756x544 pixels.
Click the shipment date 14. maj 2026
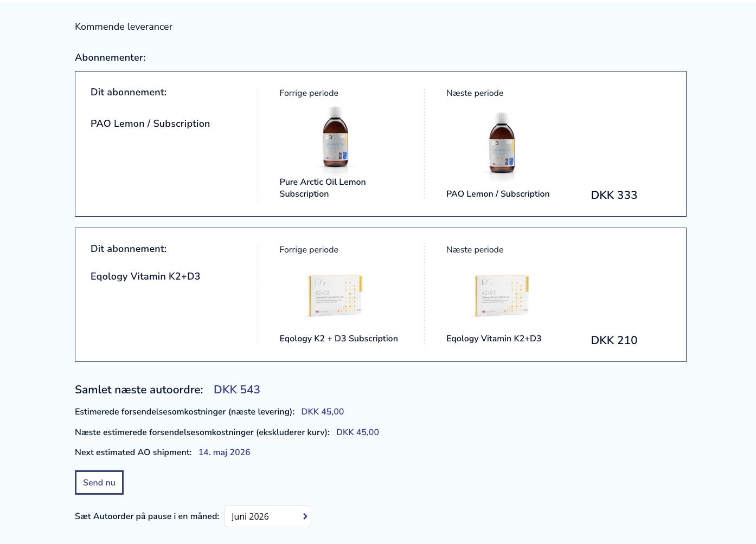point(224,452)
